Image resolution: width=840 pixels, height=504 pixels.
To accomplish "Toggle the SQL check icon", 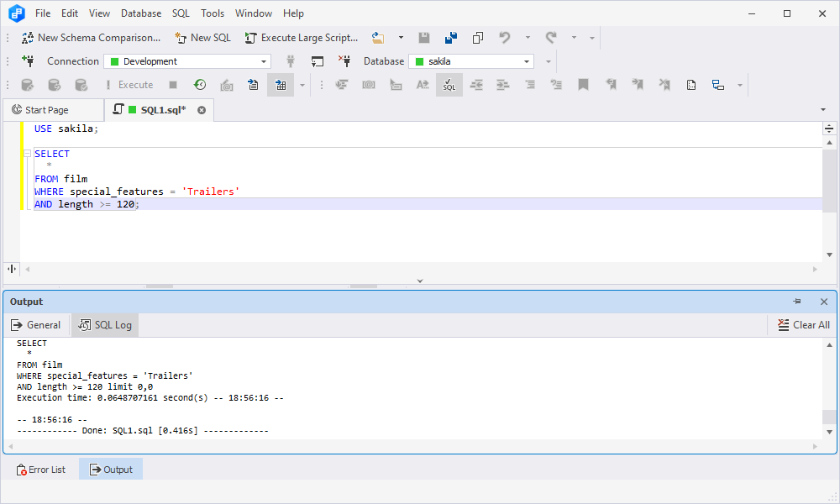I will point(449,85).
